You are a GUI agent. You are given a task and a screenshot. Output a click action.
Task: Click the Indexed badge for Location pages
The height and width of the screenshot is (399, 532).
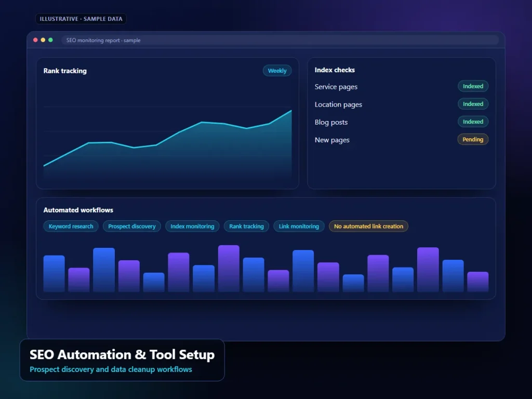(473, 104)
